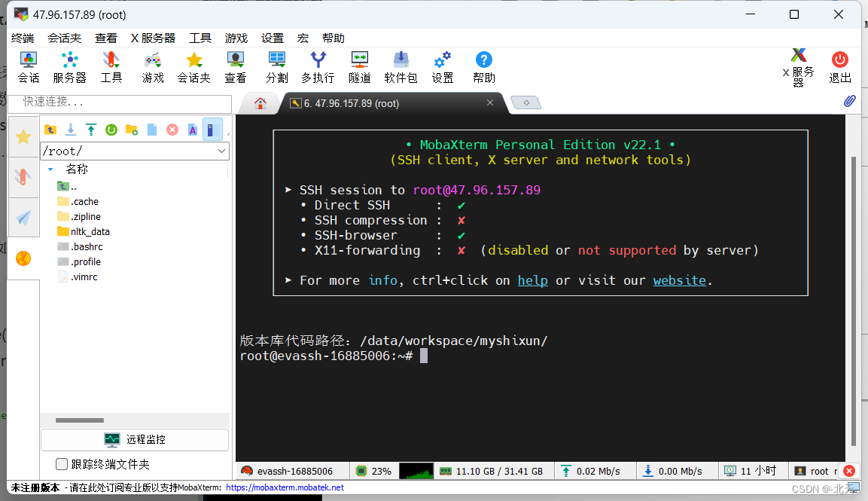Toggle the SFTP side view mode button
Image resolution: width=868 pixels, height=501 pixels.
(x=212, y=129)
